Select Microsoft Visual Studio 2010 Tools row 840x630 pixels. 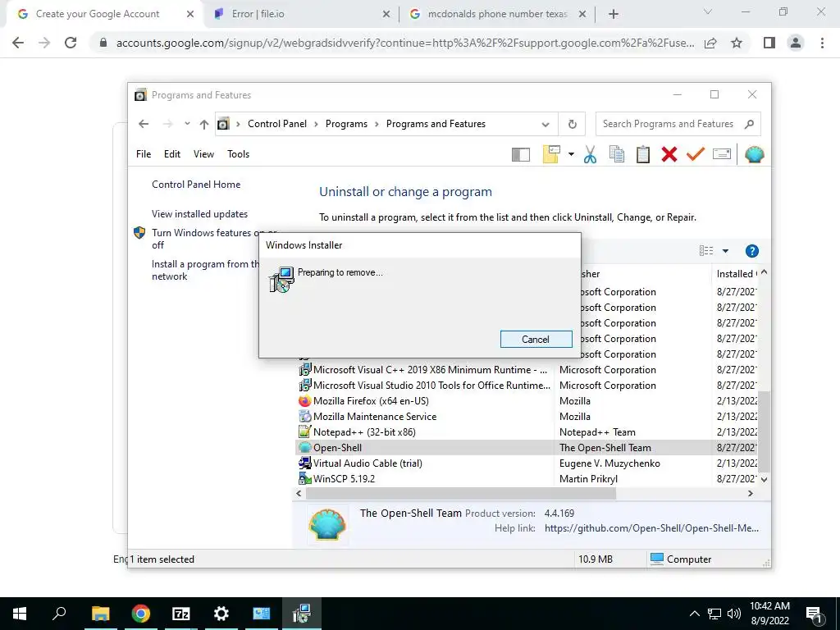pos(527,386)
